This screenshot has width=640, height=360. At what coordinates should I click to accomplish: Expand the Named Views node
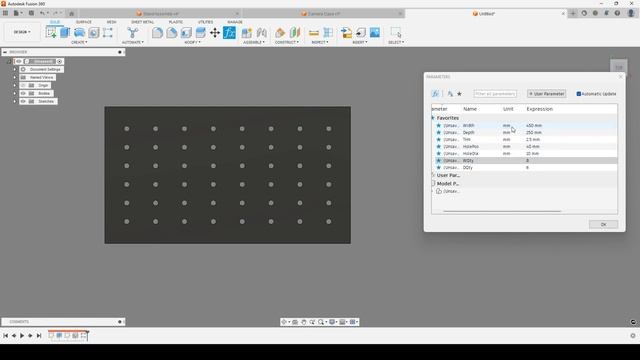[x=15, y=77]
